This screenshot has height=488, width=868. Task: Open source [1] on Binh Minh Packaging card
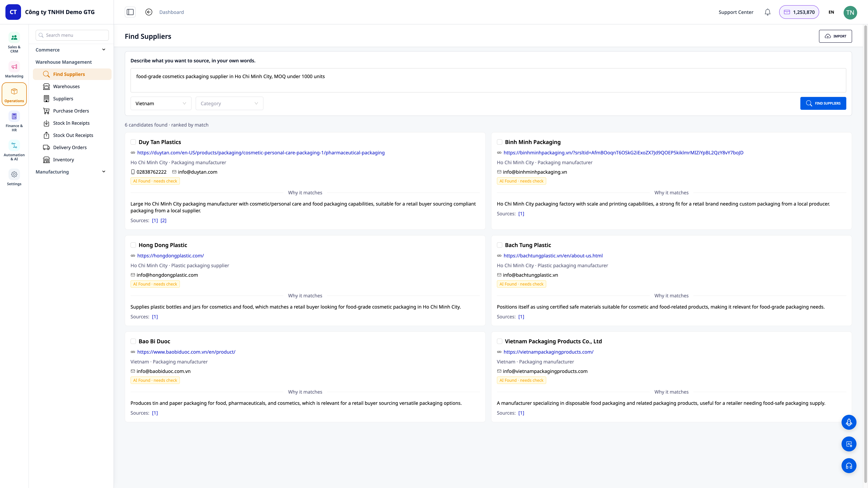coord(521,214)
